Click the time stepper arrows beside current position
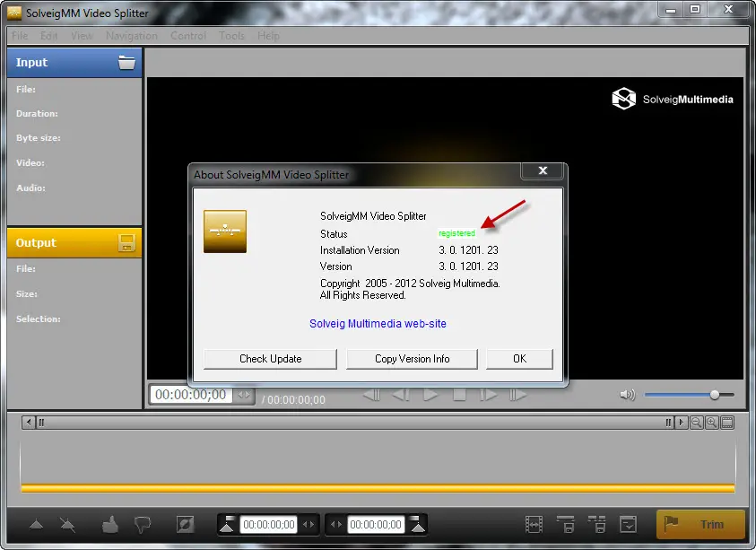This screenshot has height=550, width=756. pyautogui.click(x=244, y=395)
